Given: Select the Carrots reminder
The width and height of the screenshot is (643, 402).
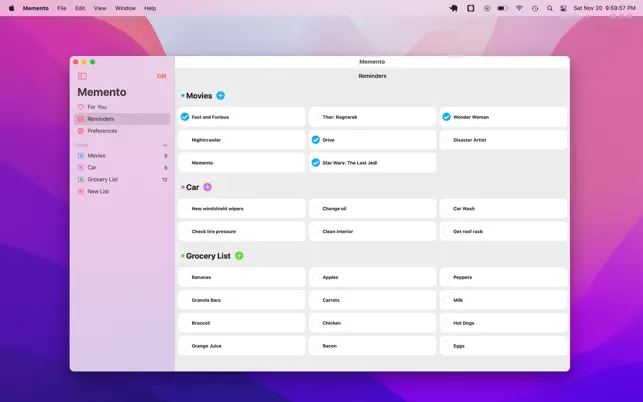Looking at the screenshot, I should coord(372,300).
